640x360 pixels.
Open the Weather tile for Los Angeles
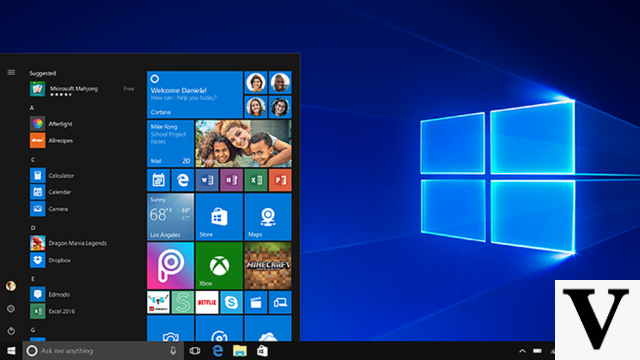170,217
